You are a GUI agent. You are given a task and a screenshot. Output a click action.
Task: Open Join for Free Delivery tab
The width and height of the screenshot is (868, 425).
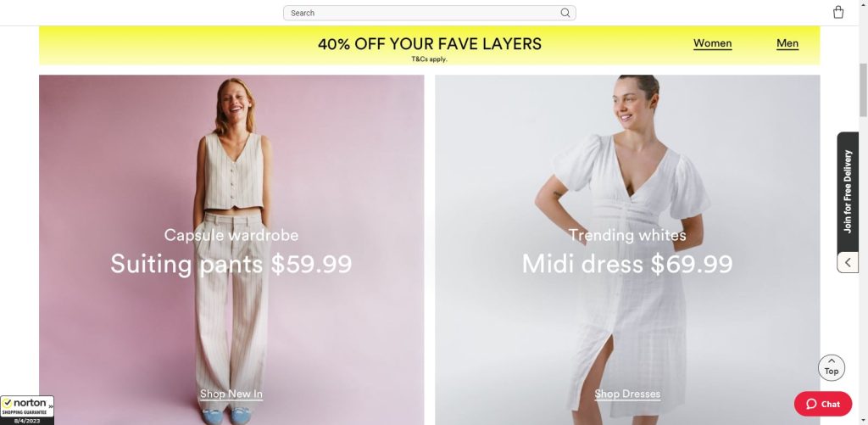pyautogui.click(x=848, y=191)
